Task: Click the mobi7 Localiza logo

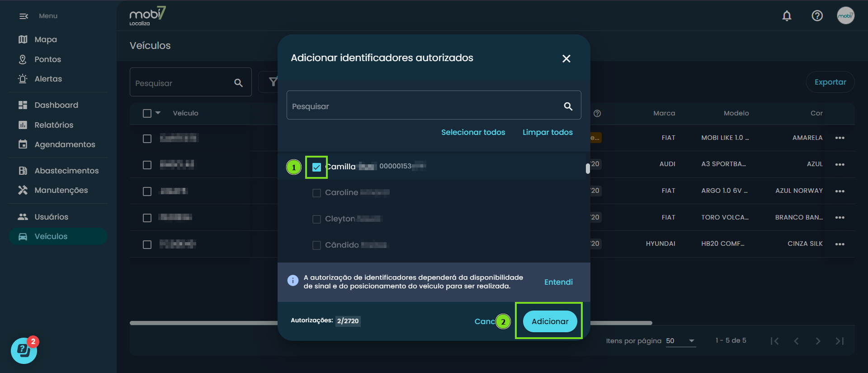Action: 147,16
